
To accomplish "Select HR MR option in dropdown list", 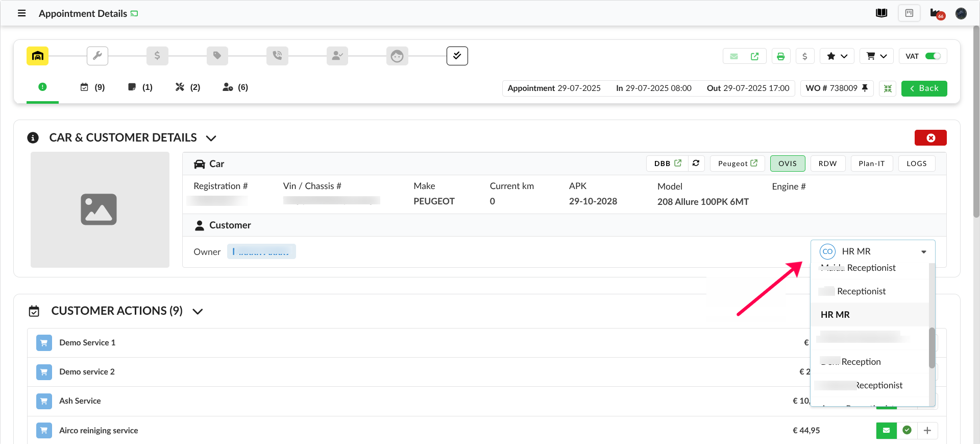I will [835, 315].
